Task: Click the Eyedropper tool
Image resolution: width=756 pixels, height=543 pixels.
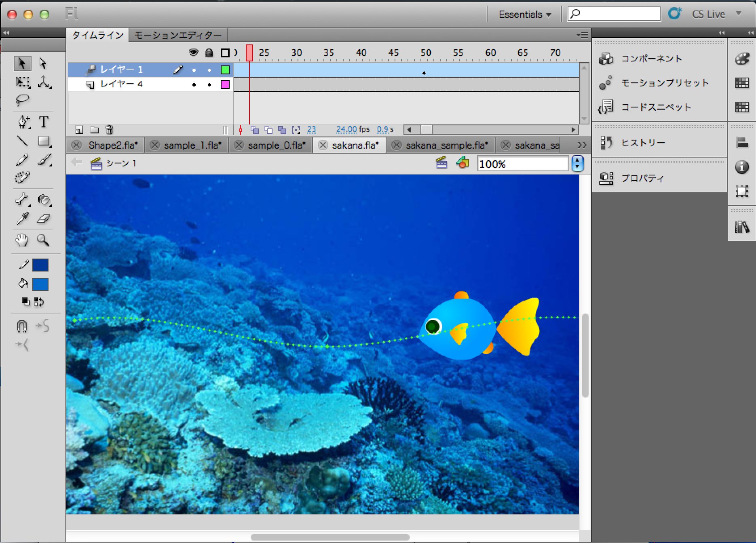Action: [22, 219]
